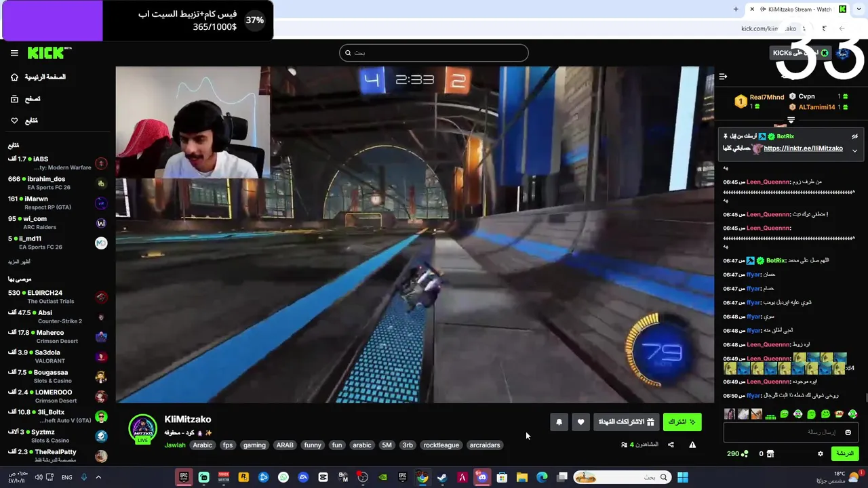
Task: Open Discord from the taskbar
Action: (x=481, y=477)
